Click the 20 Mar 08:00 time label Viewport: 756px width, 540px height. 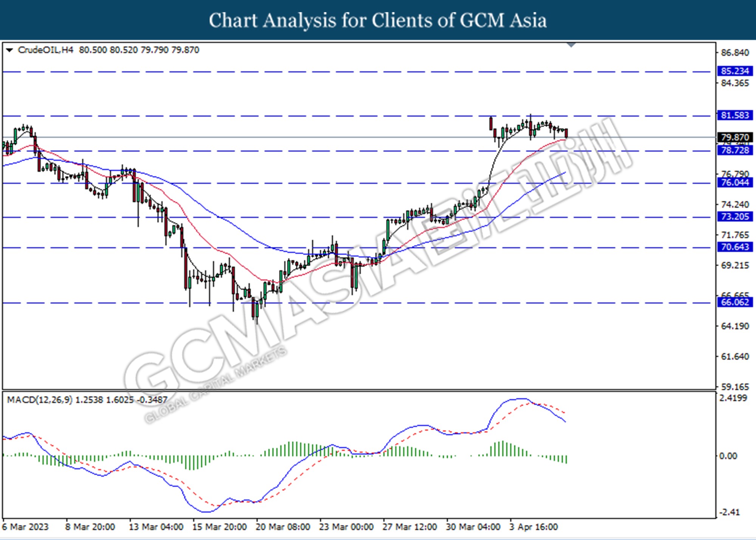tap(283, 527)
